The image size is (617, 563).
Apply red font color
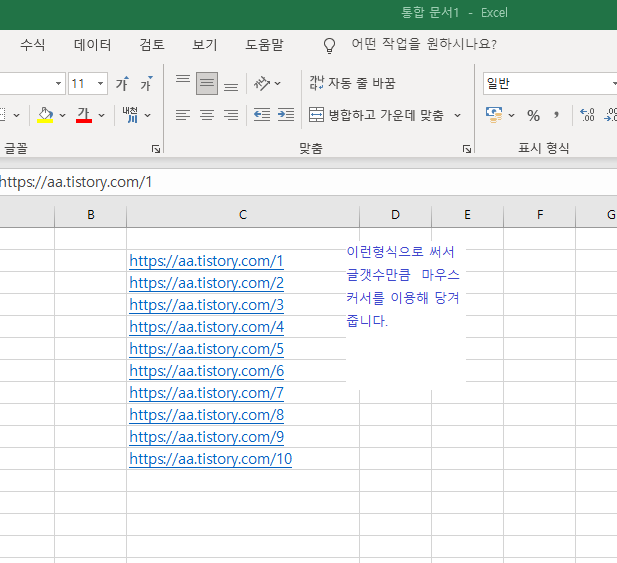click(83, 115)
